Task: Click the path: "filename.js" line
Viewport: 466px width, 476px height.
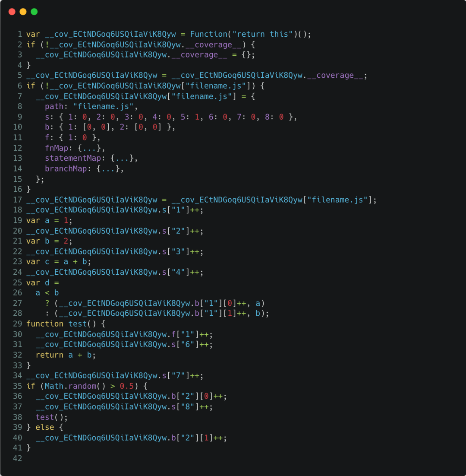Action: 91,107
